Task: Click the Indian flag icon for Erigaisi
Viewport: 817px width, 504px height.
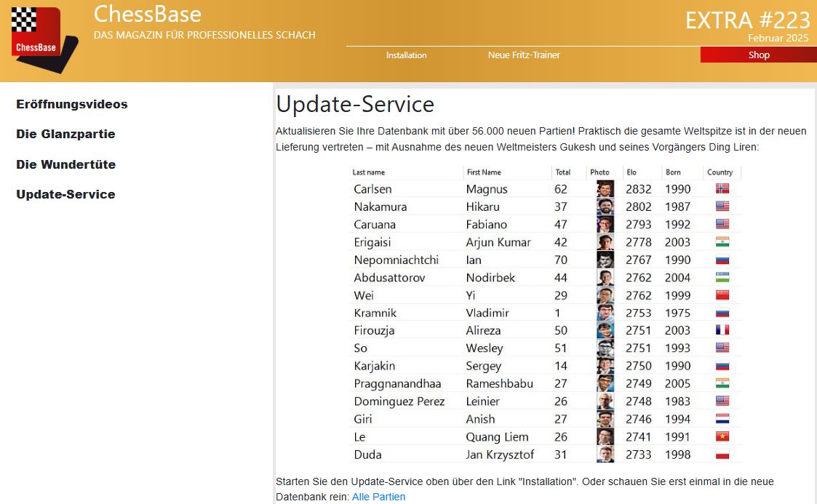Action: click(x=722, y=242)
